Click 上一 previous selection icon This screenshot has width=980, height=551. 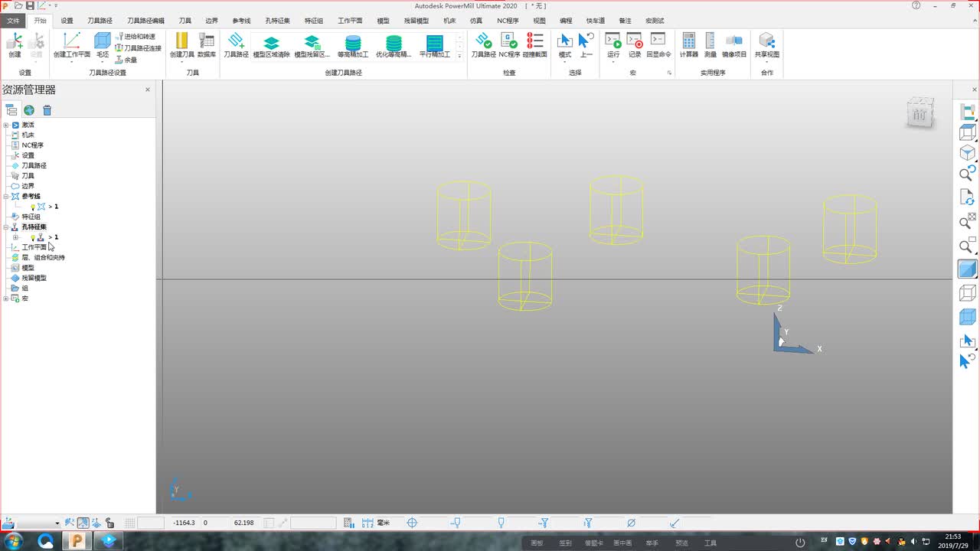point(586,45)
